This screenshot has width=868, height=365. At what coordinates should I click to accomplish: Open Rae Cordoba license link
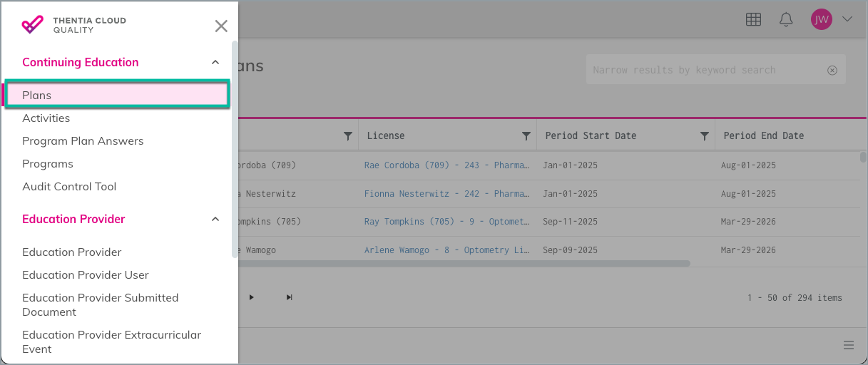click(447, 165)
